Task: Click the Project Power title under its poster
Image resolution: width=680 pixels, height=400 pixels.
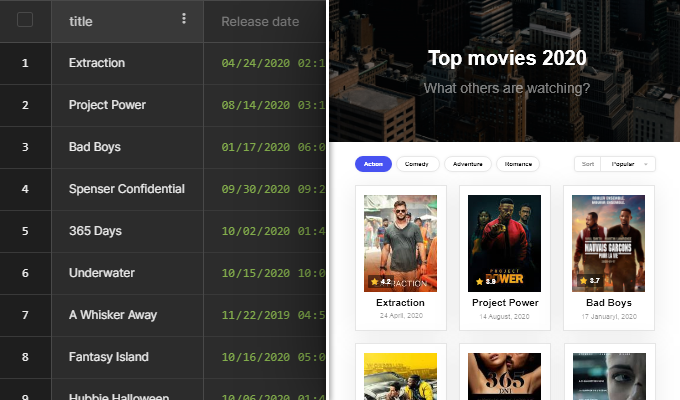Action: 505,303
